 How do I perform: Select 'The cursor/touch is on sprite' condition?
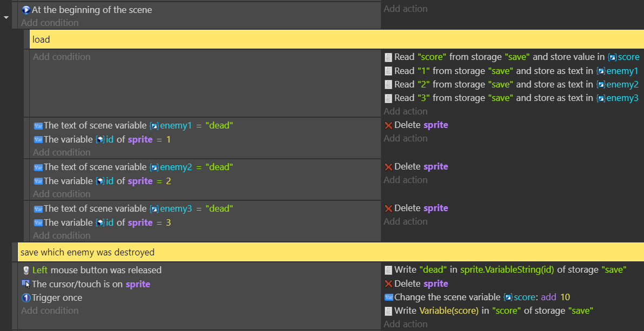[x=91, y=284]
